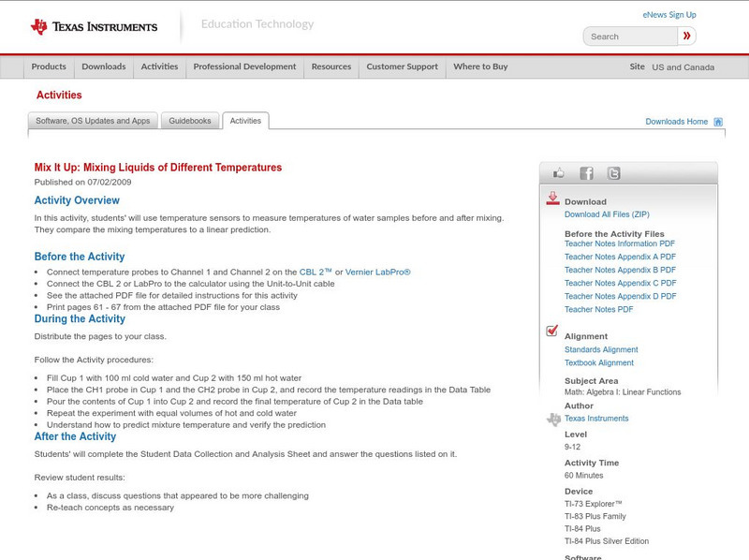The height and width of the screenshot is (560, 749).
Task: Open Teacher Notes Appendix A PDF
Action: click(x=620, y=258)
